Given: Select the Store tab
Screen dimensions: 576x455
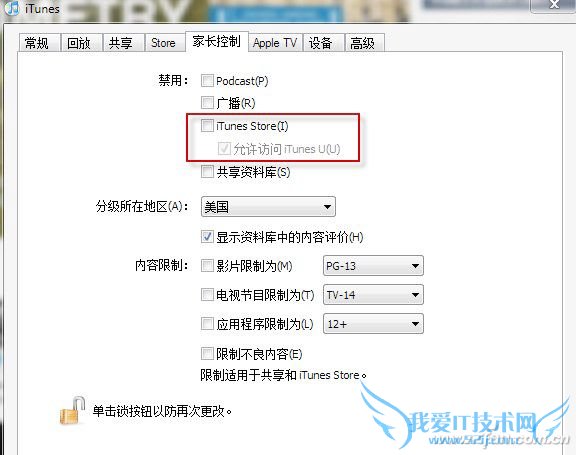Looking at the screenshot, I should pyautogui.click(x=164, y=43).
